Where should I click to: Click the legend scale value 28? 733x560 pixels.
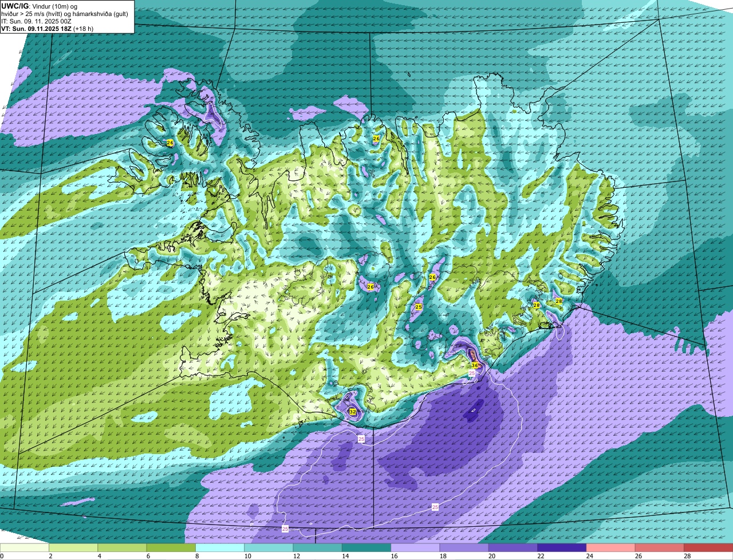point(687,555)
